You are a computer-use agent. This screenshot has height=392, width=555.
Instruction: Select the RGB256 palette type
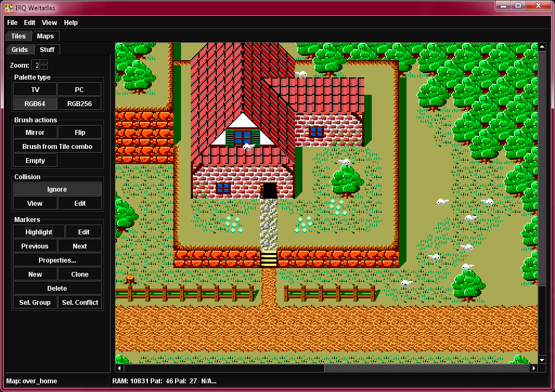pos(79,103)
